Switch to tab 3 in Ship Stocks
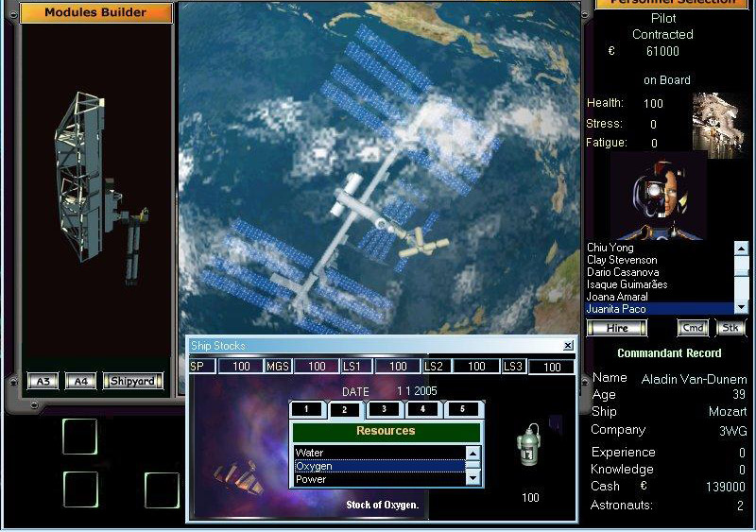Image resolution: width=756 pixels, height=532 pixels. (x=384, y=409)
